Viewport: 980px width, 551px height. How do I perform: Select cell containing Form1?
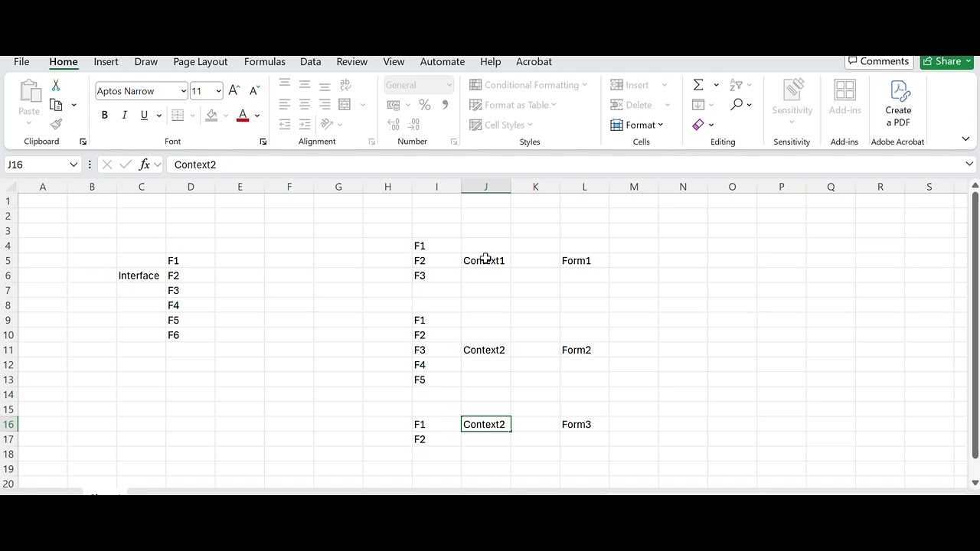[584, 261]
